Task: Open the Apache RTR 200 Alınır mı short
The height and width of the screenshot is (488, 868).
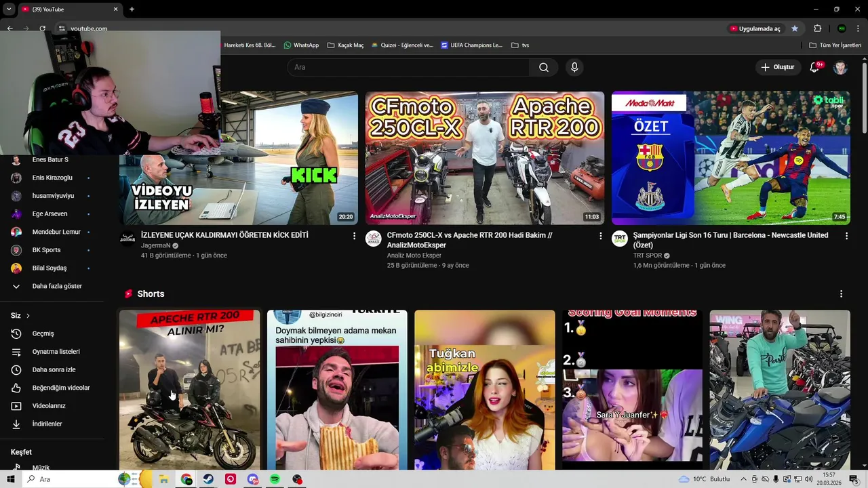Action: pyautogui.click(x=190, y=390)
